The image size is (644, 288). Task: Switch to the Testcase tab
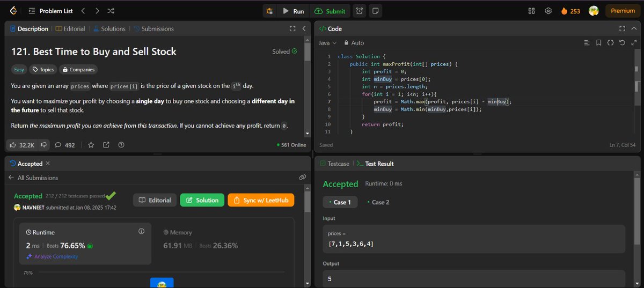[x=335, y=164]
